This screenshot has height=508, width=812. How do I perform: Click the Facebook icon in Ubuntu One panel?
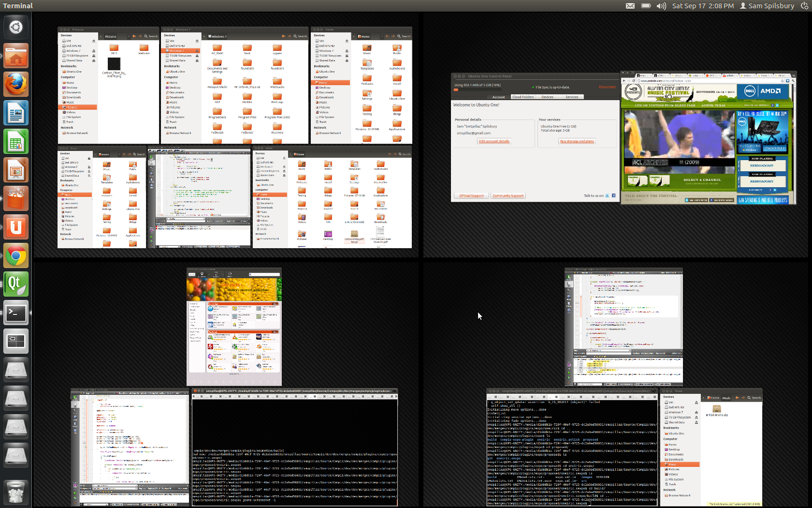point(614,195)
